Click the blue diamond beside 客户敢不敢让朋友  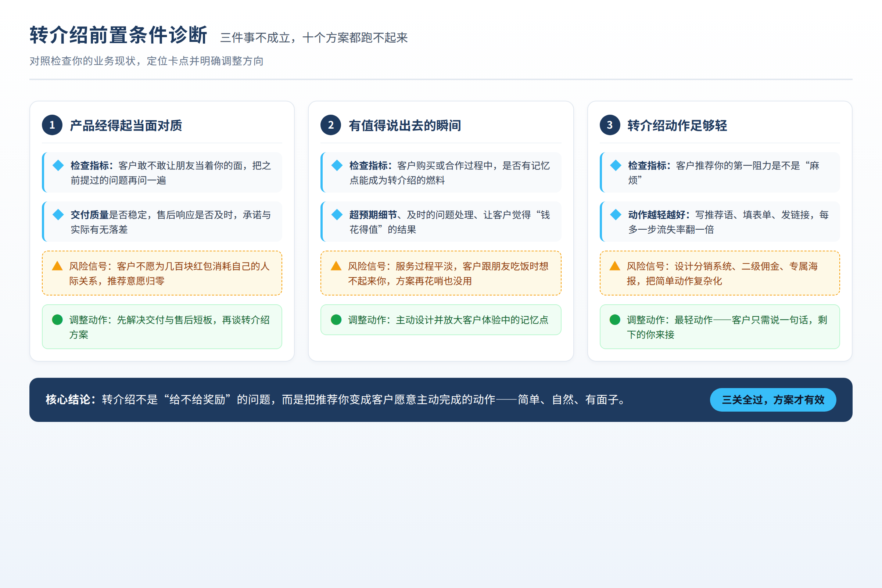coord(58,165)
